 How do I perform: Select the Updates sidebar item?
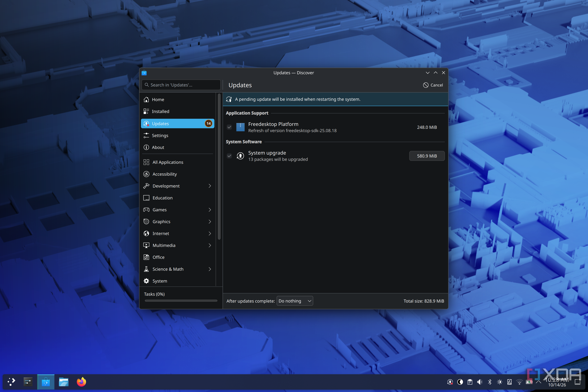click(178, 123)
